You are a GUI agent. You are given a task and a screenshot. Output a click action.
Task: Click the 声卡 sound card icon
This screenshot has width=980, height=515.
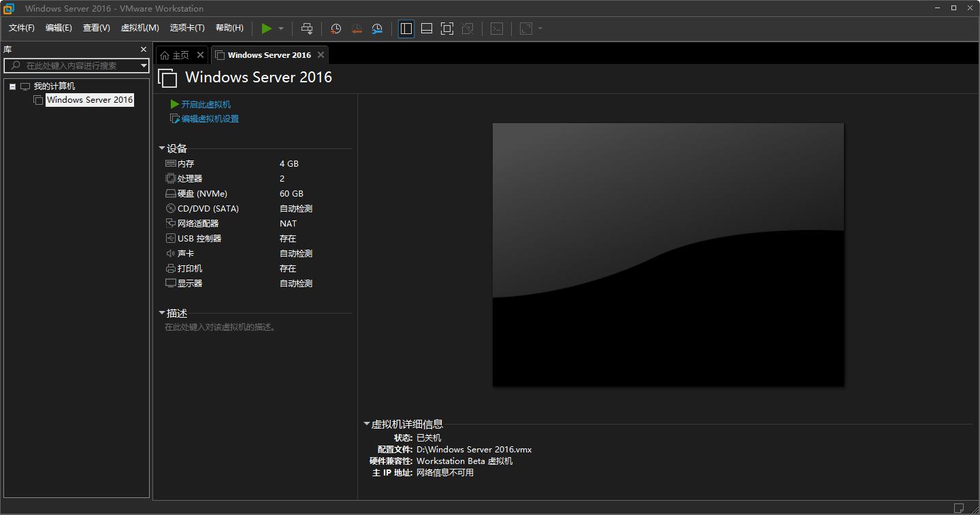(x=171, y=254)
